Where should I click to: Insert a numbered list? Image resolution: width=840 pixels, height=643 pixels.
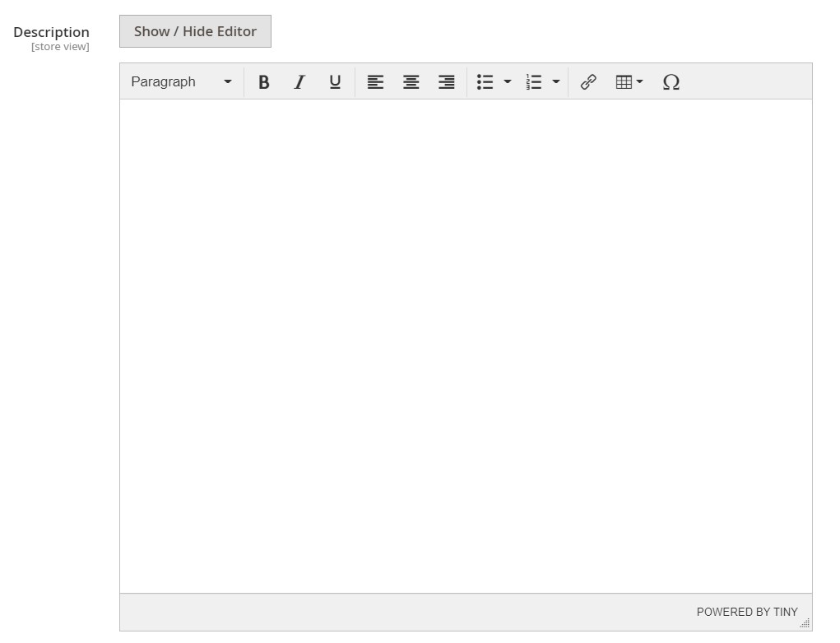tap(534, 82)
